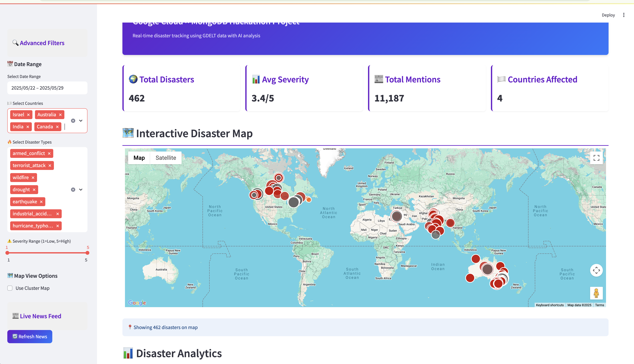Click the severity slider right handle
This screenshot has width=634, height=364.
tap(87, 253)
